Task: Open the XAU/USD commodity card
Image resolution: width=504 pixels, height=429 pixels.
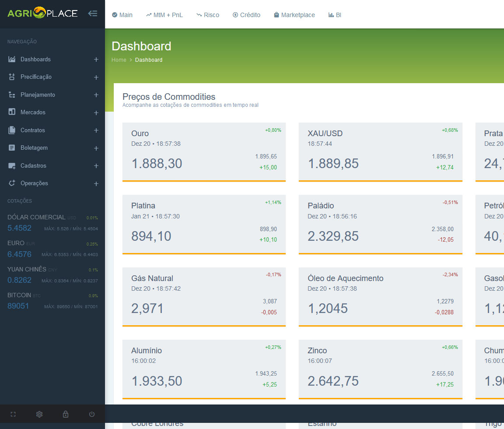Action: pos(381,152)
